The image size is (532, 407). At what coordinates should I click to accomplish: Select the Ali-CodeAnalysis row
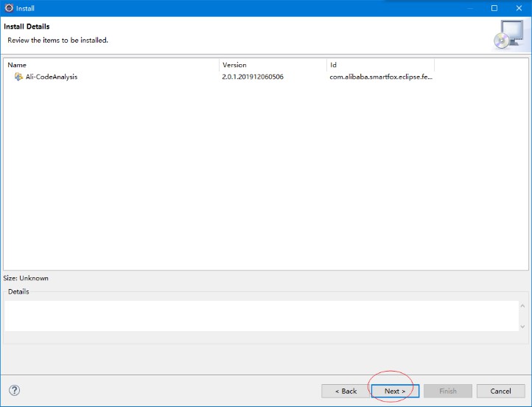pyautogui.click(x=219, y=77)
